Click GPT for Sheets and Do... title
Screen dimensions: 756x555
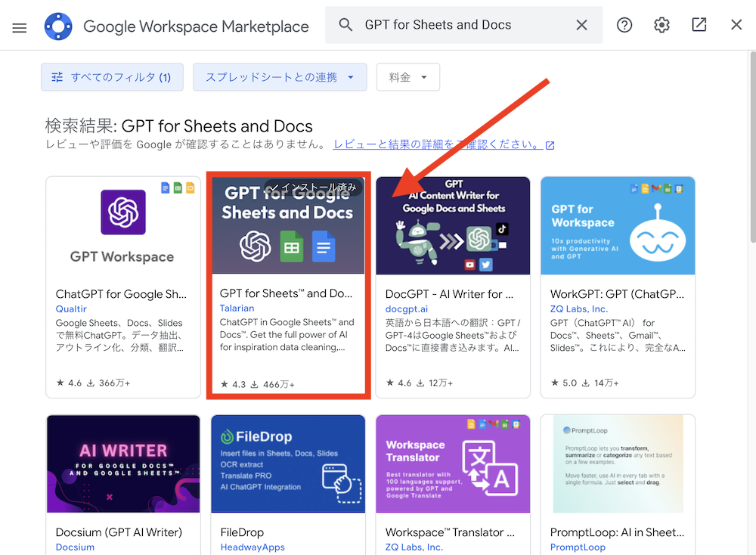(x=286, y=293)
